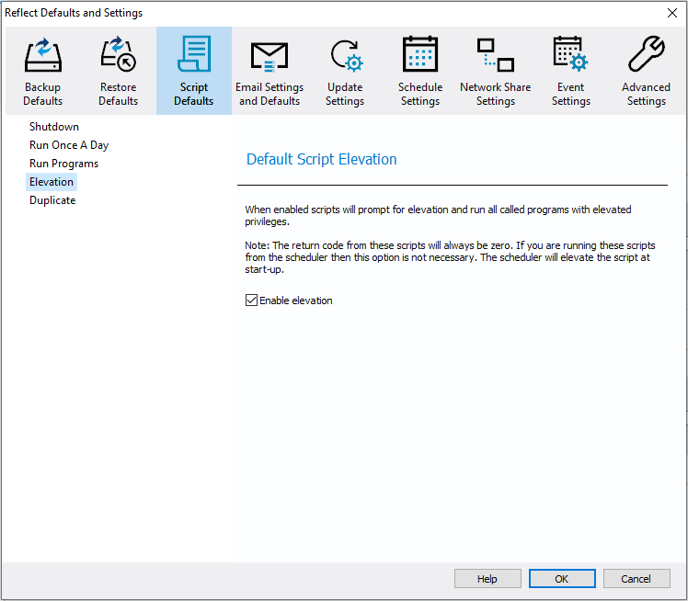Click the Enable elevation label text

[296, 301]
